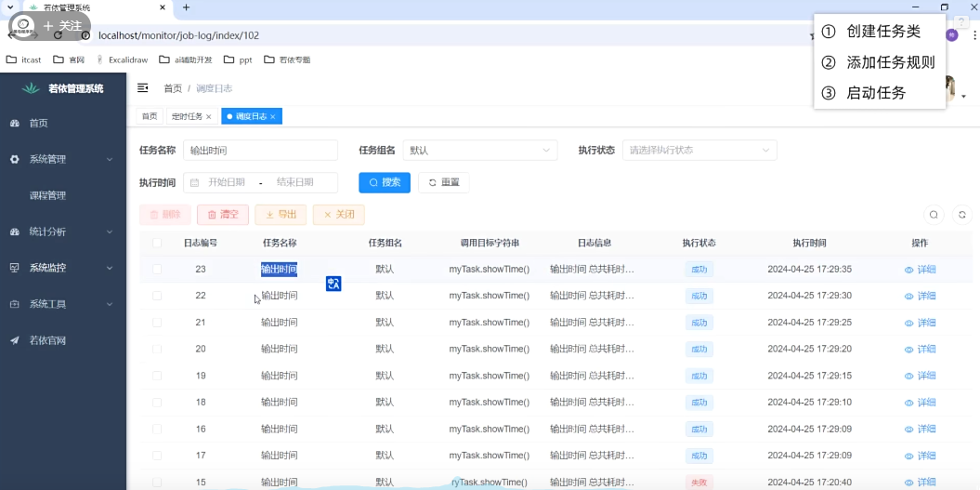Hide search via round magnifier icon
This screenshot has width=980, height=490.
[934, 215]
